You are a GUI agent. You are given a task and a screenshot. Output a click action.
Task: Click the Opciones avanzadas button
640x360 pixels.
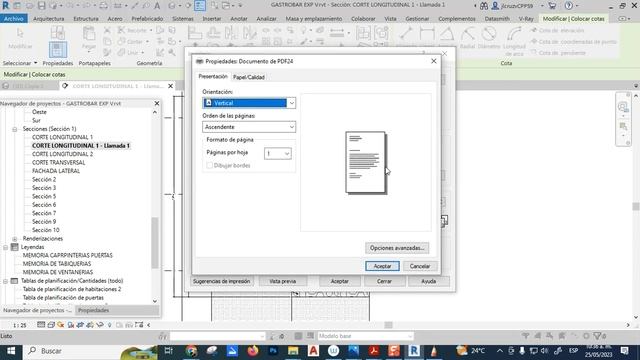point(397,248)
